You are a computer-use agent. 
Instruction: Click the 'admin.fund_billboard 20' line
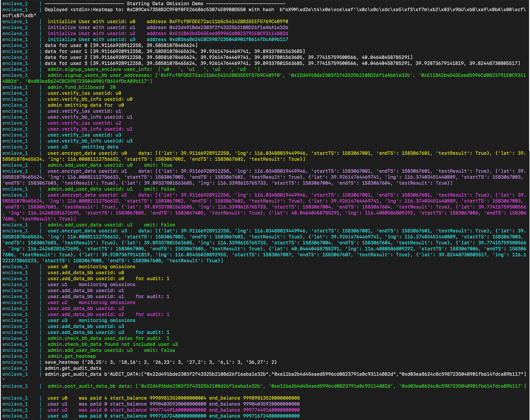pos(81,87)
